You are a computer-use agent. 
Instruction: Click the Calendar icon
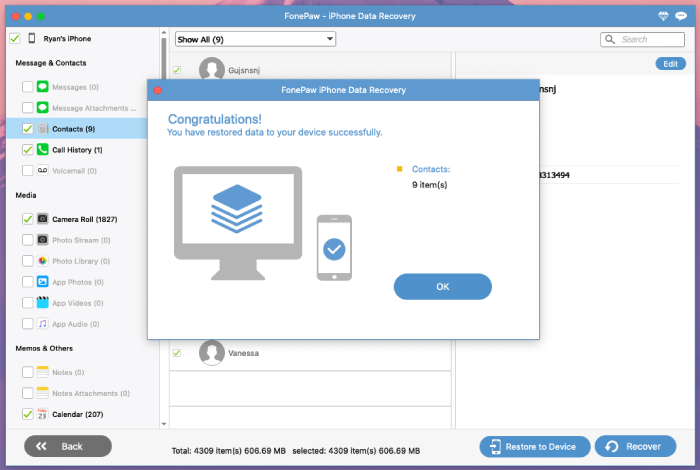42,414
